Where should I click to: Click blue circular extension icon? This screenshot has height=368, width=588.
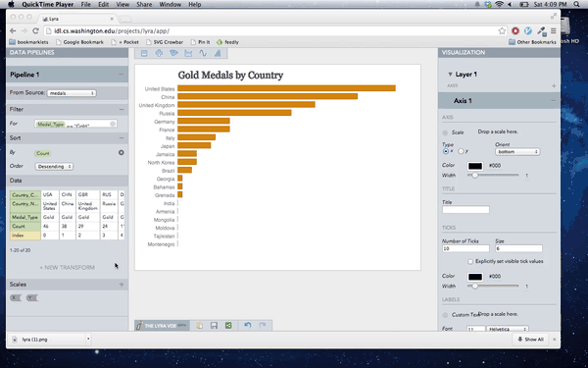click(528, 30)
